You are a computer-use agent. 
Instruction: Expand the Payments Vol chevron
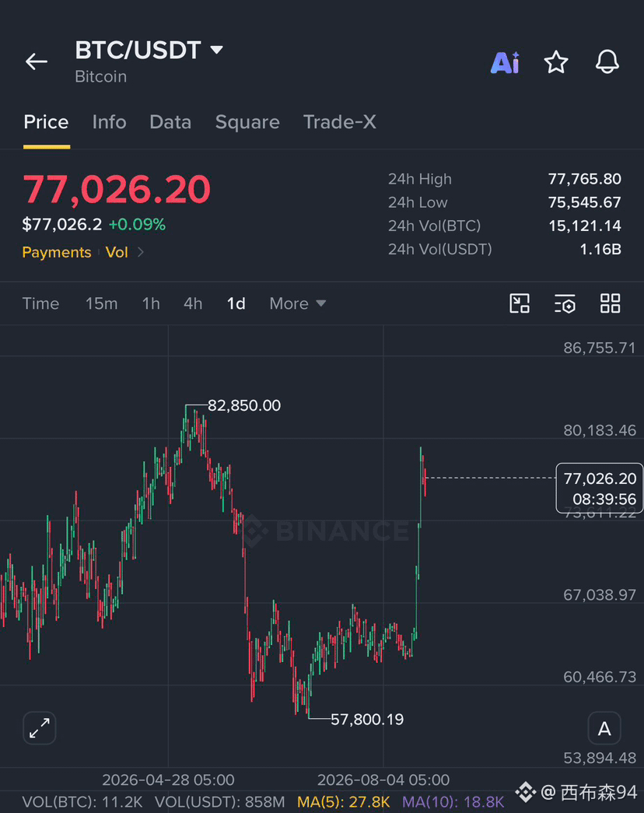(x=141, y=253)
